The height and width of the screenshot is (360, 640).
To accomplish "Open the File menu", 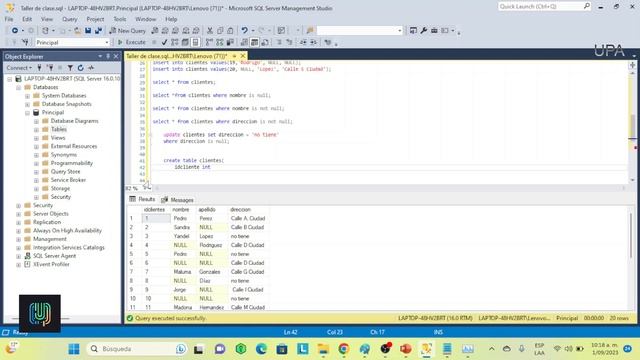I will [9, 19].
